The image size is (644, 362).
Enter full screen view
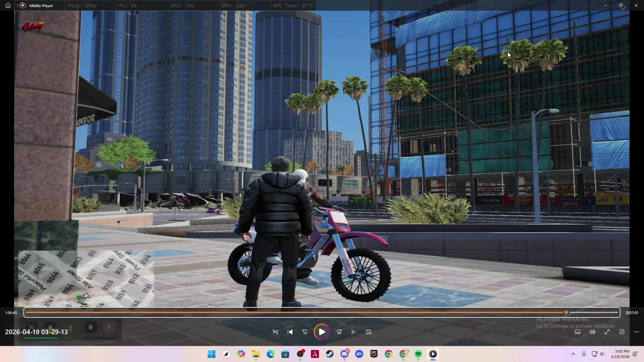(607, 332)
